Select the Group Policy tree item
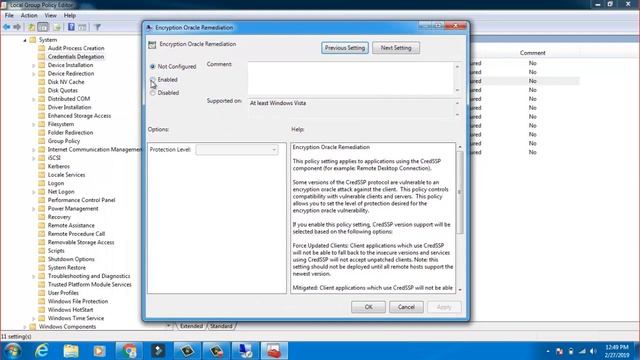Image resolution: width=640 pixels, height=360 pixels. 64,141
